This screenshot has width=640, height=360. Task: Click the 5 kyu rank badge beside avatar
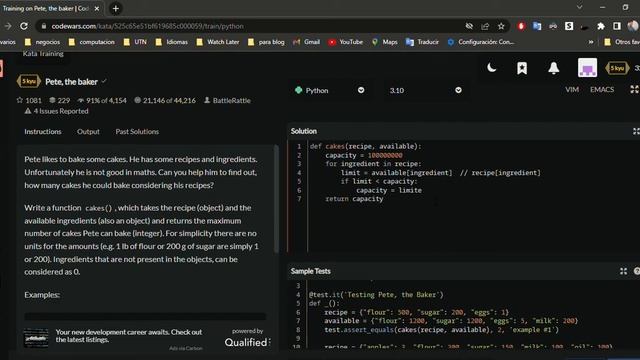tap(617, 68)
